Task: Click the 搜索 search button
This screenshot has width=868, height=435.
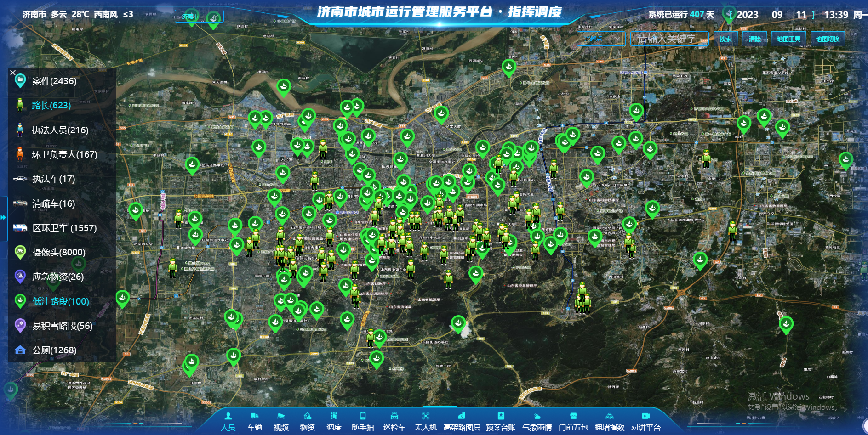Action: coord(725,39)
